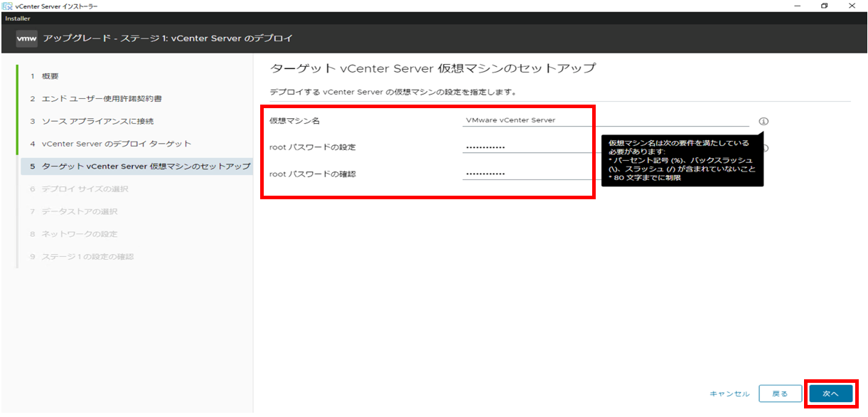The height and width of the screenshot is (417, 868).
Task: Jump to step 9 ステージ 1 の設定の確認
Action: [87, 257]
